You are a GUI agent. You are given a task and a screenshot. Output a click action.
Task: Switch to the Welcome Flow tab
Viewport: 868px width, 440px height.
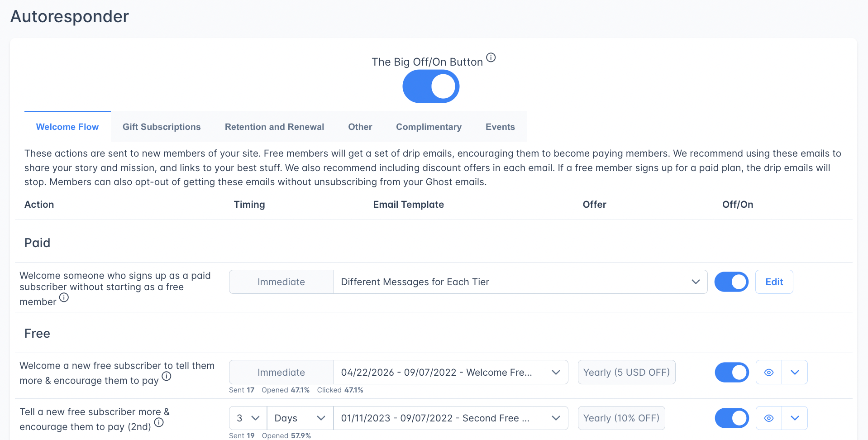(x=67, y=127)
